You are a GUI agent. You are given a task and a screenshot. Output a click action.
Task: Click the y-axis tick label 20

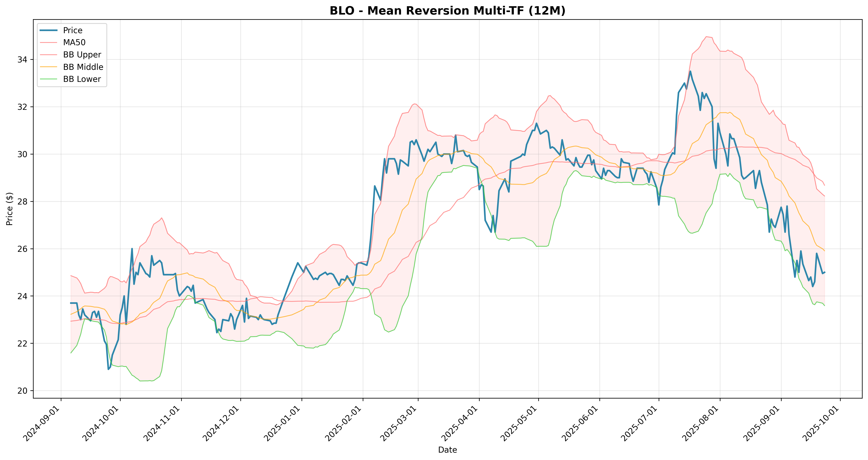(x=23, y=391)
